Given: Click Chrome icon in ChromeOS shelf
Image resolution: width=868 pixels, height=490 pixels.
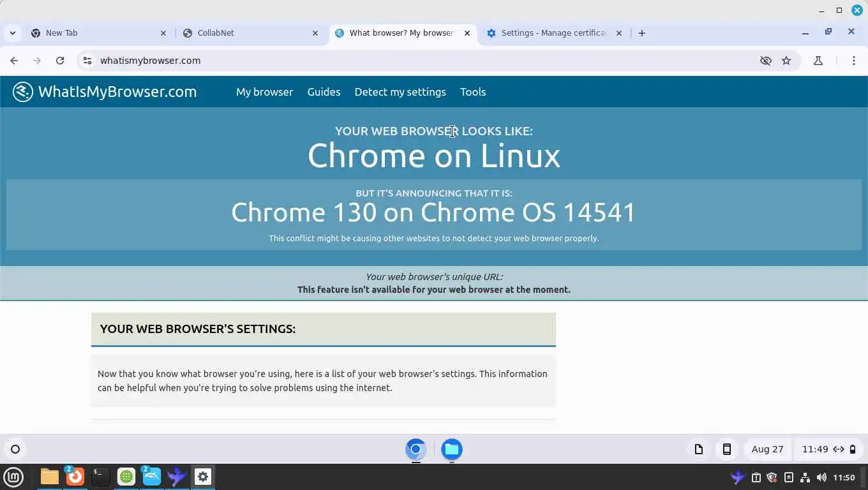Looking at the screenshot, I should point(415,449).
